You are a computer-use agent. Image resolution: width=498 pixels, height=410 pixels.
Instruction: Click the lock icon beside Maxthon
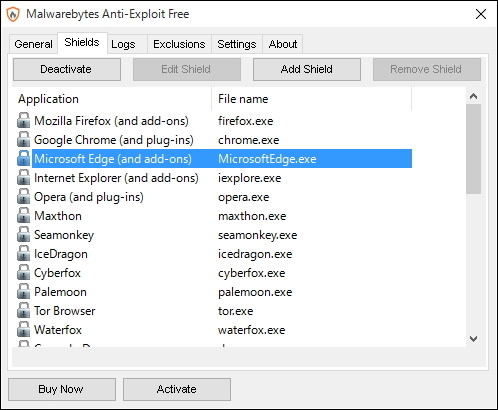point(23,215)
